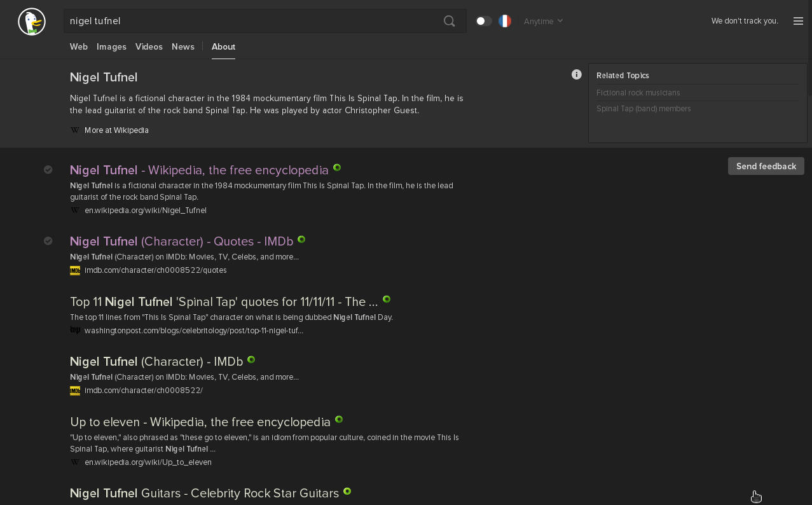Click the info icon beside the answer box
Viewport: 812px width, 505px height.
(x=576, y=74)
